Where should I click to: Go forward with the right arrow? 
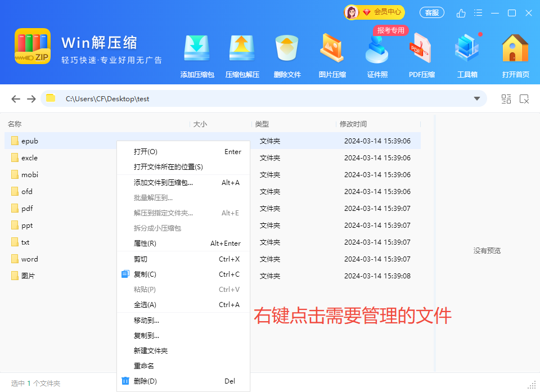pyautogui.click(x=31, y=99)
